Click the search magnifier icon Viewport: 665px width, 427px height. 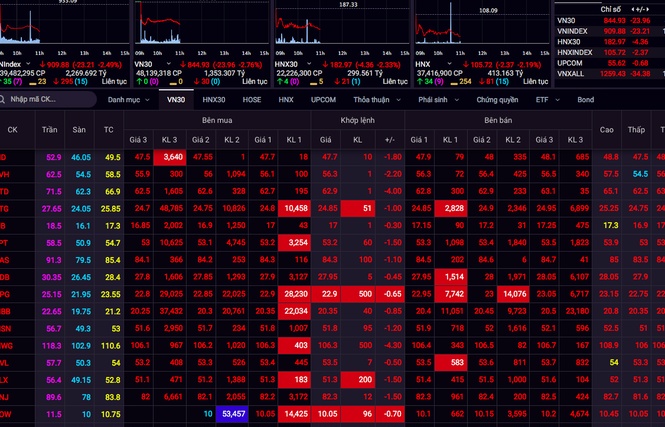5,100
